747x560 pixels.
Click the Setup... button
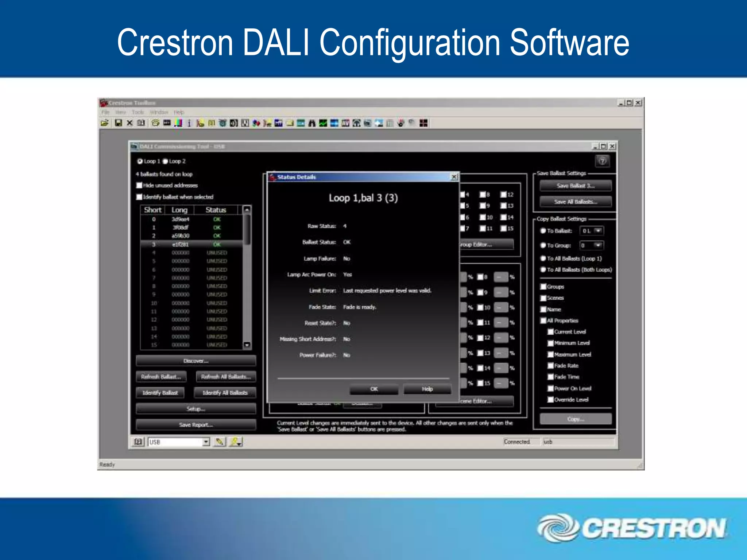point(196,409)
